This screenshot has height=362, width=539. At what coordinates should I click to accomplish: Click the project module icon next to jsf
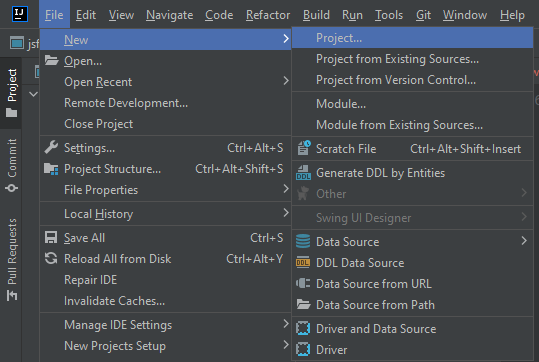pyautogui.click(x=17, y=43)
